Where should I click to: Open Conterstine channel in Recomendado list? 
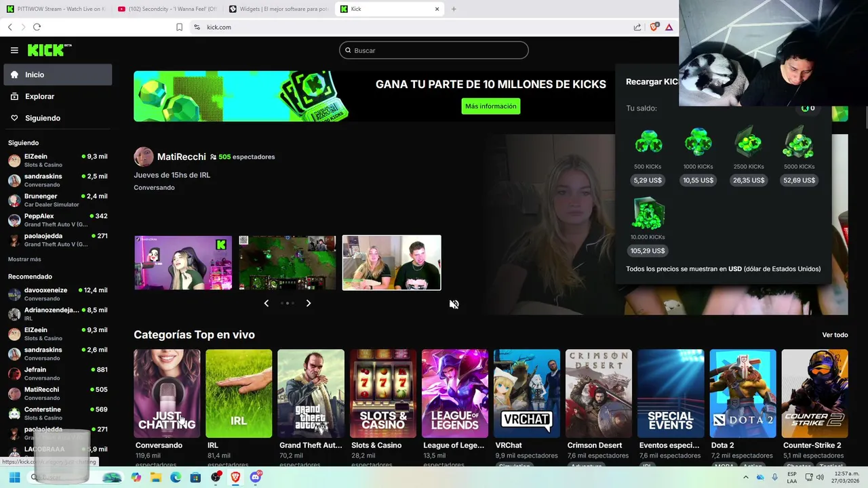tap(58, 413)
